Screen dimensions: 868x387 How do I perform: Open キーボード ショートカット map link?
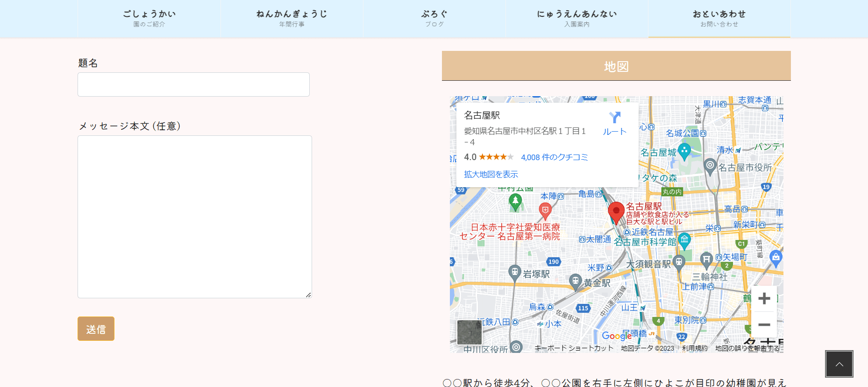[574, 348]
